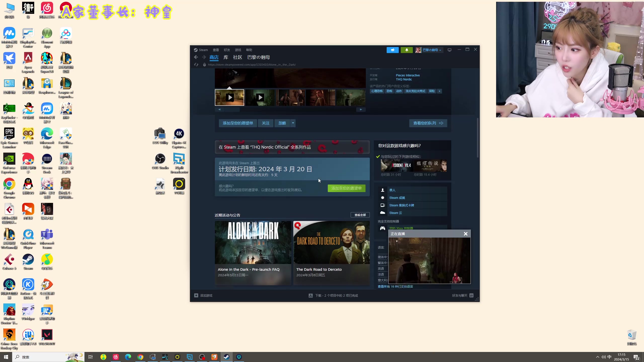Open the 帮助 menu

point(249,50)
